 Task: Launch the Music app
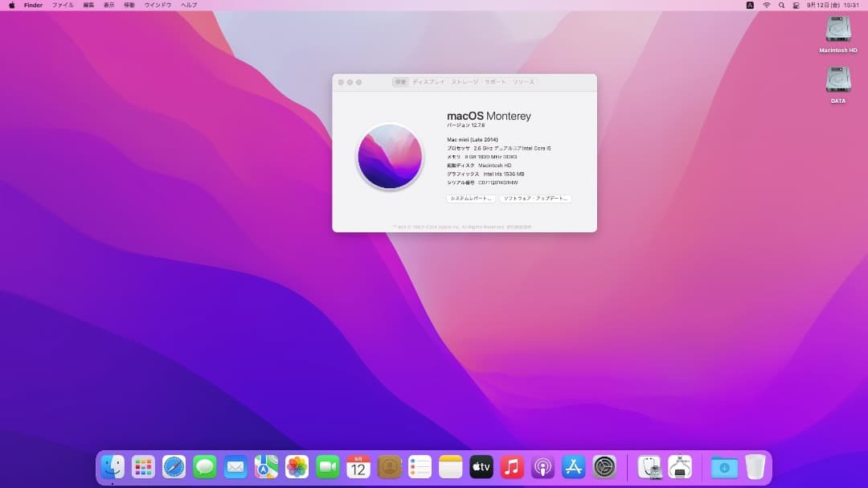pos(511,466)
